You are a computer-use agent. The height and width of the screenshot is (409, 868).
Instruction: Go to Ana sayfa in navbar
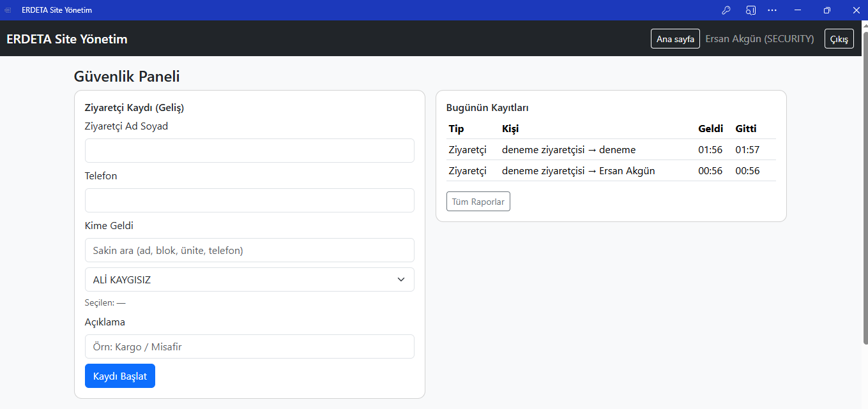point(675,39)
